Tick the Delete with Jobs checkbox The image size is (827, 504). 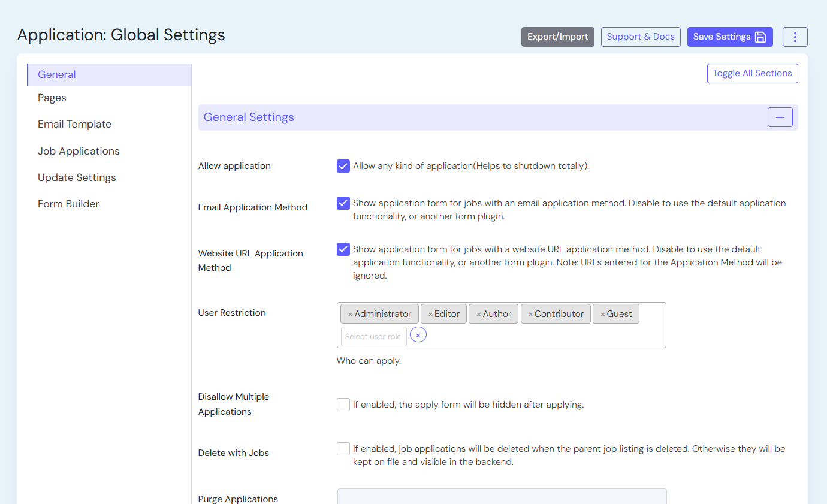click(343, 449)
